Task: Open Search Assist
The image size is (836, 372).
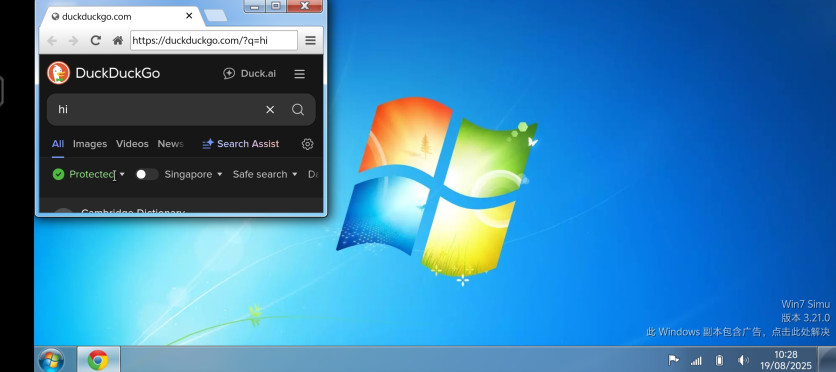Action: click(240, 144)
